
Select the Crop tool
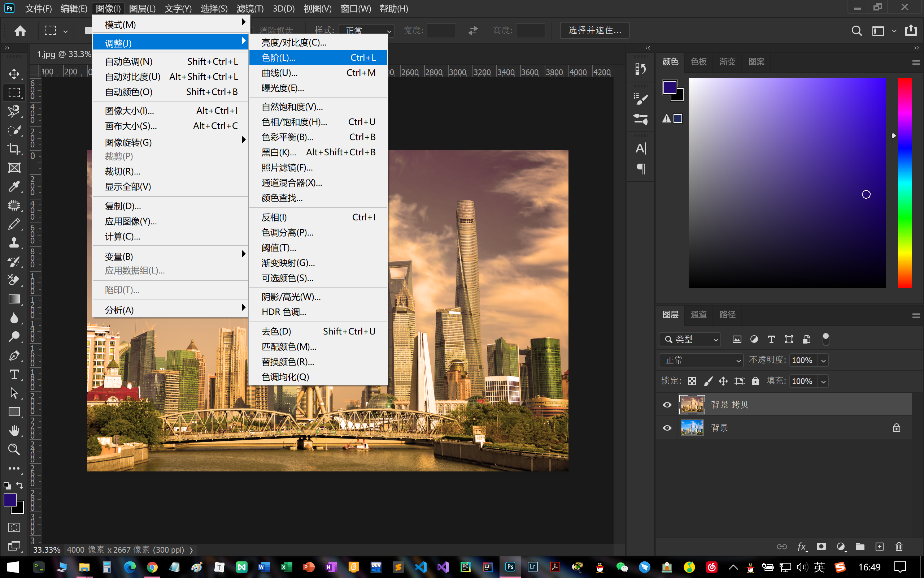click(14, 149)
